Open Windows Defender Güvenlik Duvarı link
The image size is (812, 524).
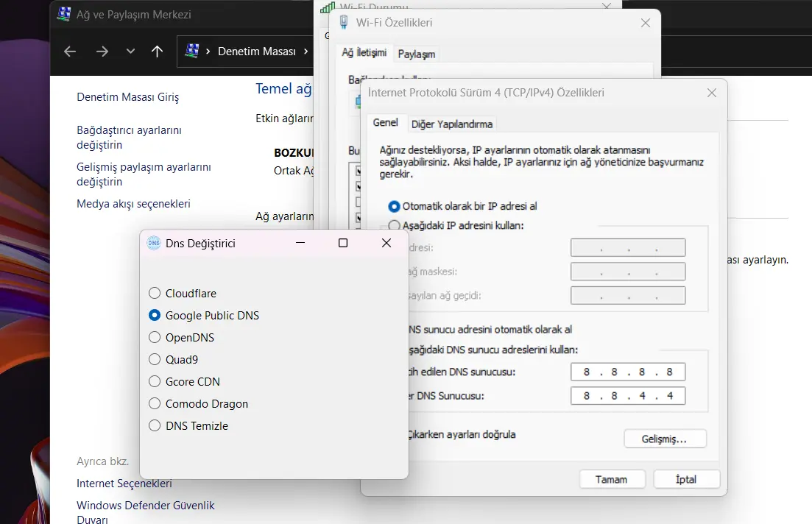coord(146,511)
